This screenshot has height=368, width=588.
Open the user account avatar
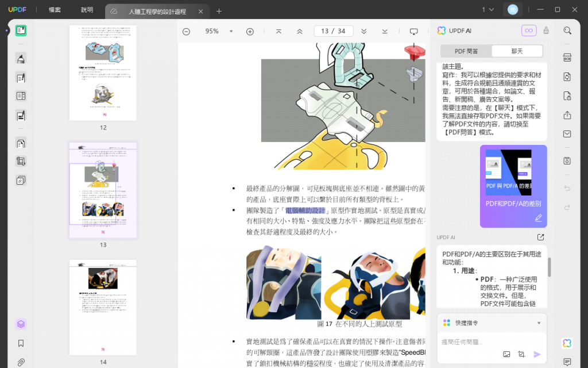click(513, 10)
